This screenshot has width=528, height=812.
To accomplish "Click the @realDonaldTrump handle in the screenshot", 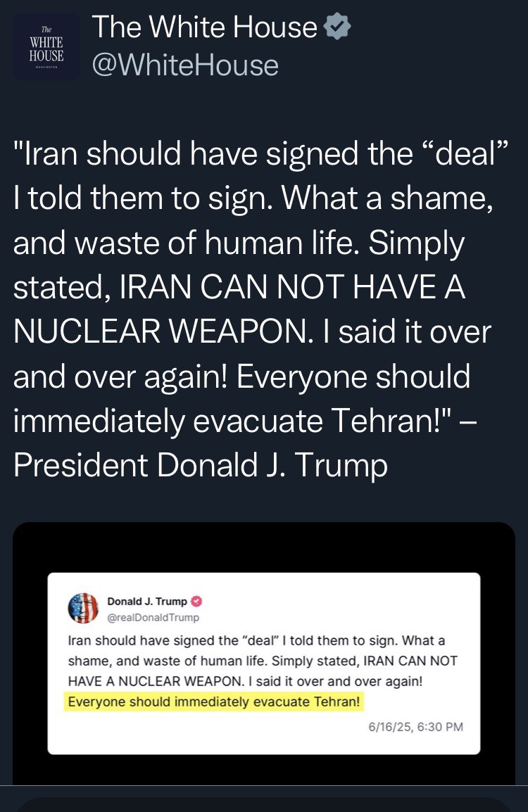I will pyautogui.click(x=153, y=617).
